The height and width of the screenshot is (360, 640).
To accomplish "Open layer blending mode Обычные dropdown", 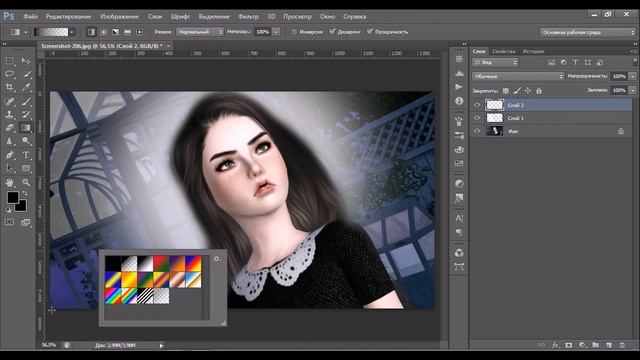I will click(x=518, y=76).
